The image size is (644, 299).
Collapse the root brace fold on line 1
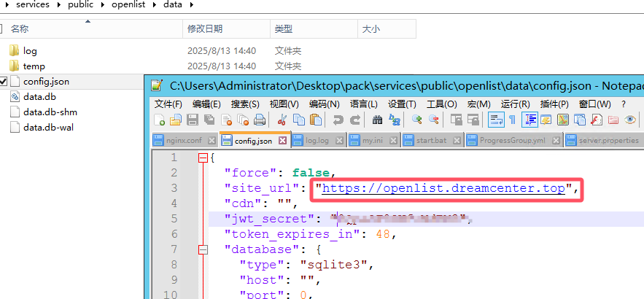coord(203,158)
